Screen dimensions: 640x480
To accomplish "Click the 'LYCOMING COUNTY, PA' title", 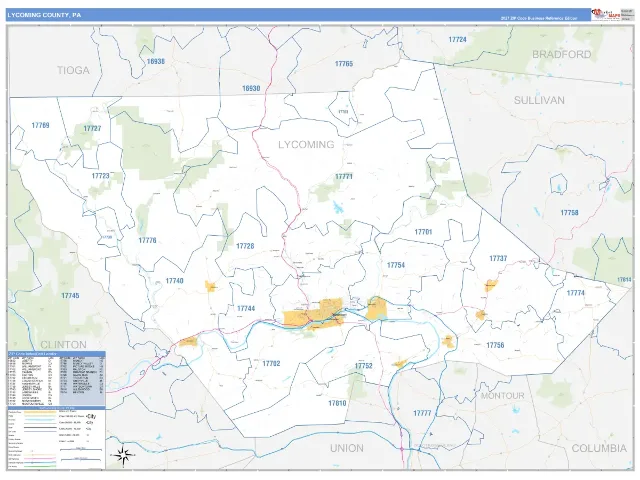I will point(44,15).
